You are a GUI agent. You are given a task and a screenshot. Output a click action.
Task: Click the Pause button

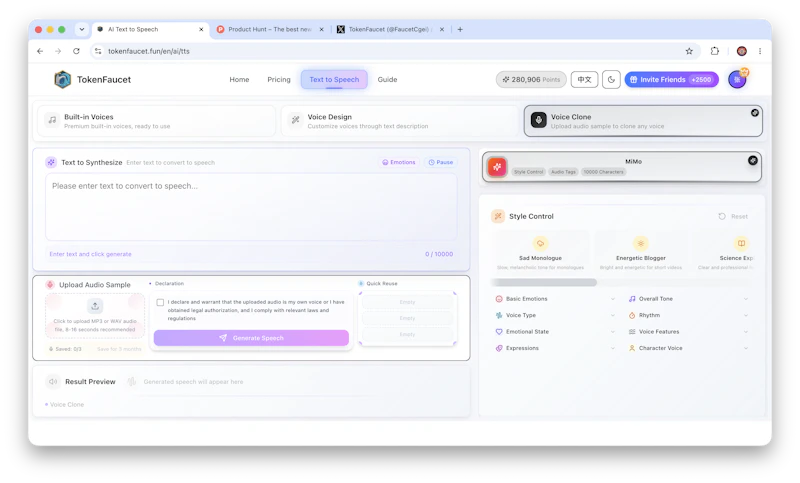point(441,162)
